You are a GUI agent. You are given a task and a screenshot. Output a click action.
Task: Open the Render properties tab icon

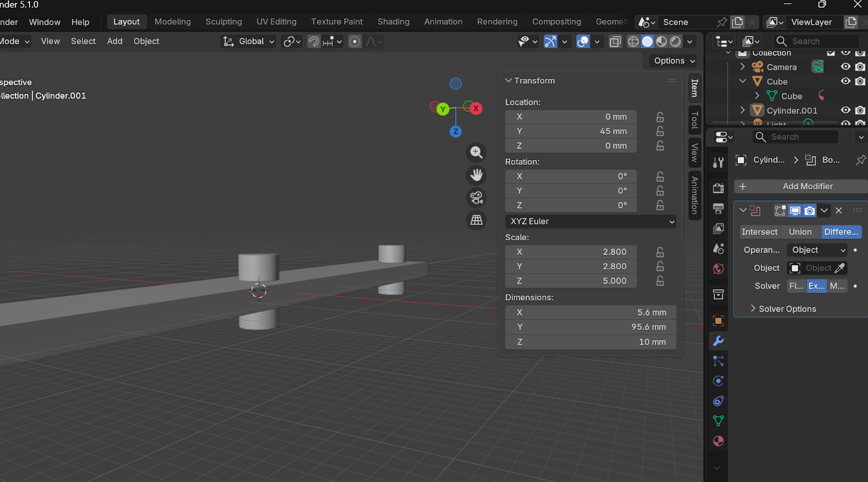(718, 188)
